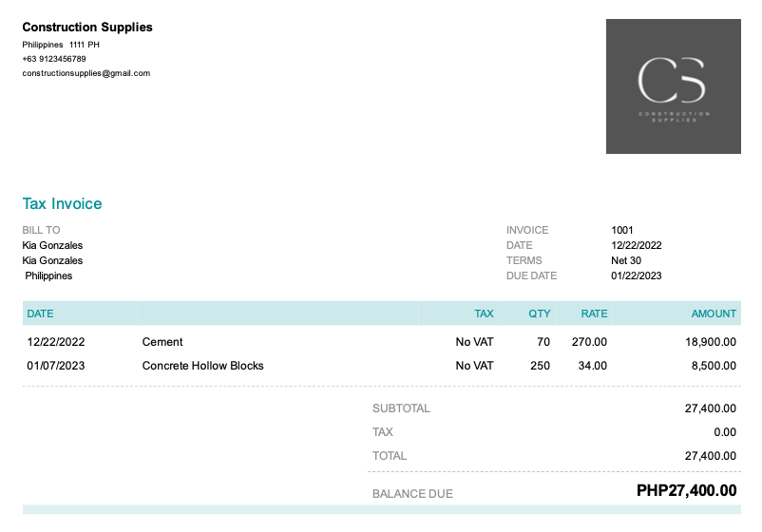This screenshot has height=532, width=762.
Task: Click the 8,500.00 amount for Hollow Blocks
Action: coord(714,366)
